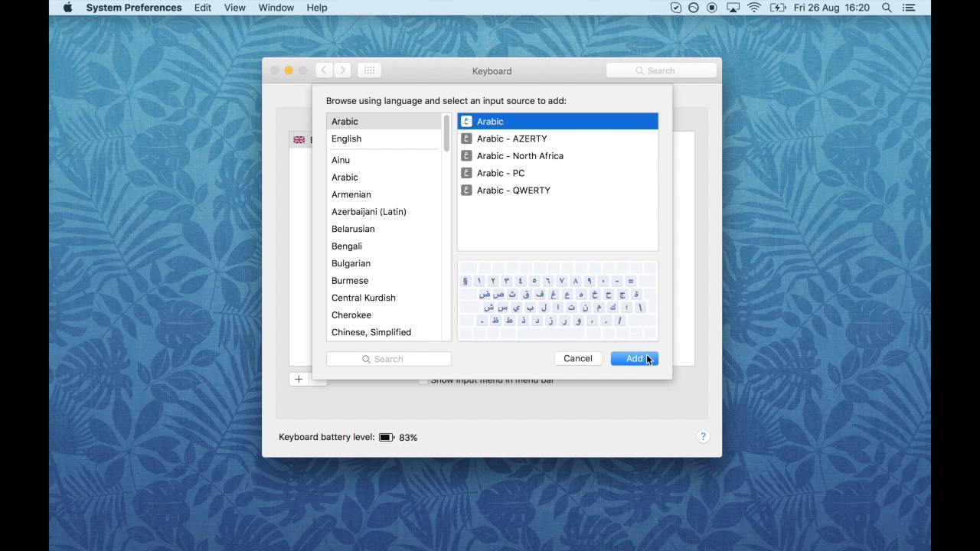Viewport: 980px width, 551px height.
Task: Select Belarusian in the language list
Action: click(384, 229)
